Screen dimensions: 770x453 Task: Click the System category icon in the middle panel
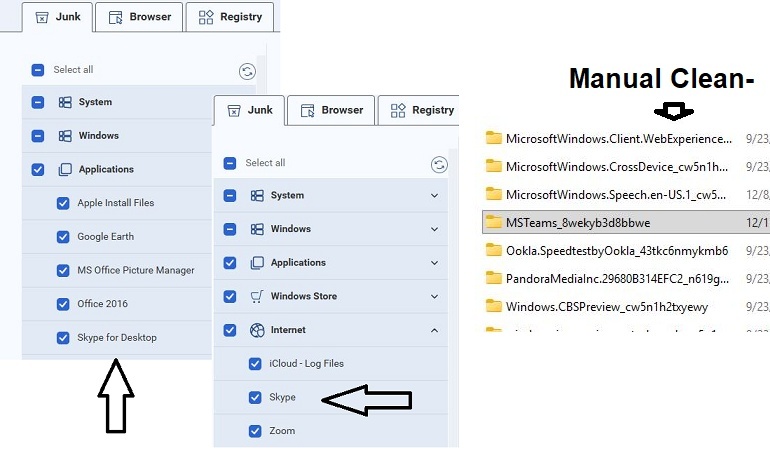pyautogui.click(x=257, y=196)
